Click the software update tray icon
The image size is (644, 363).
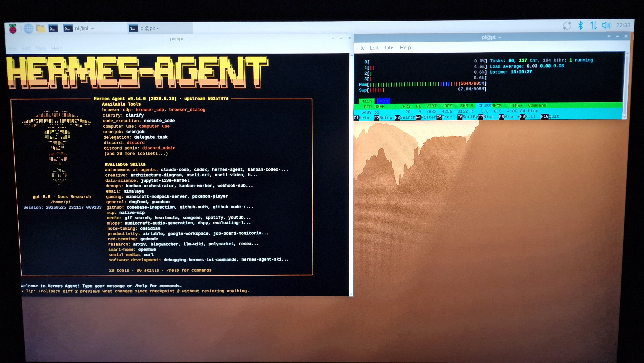567,25
